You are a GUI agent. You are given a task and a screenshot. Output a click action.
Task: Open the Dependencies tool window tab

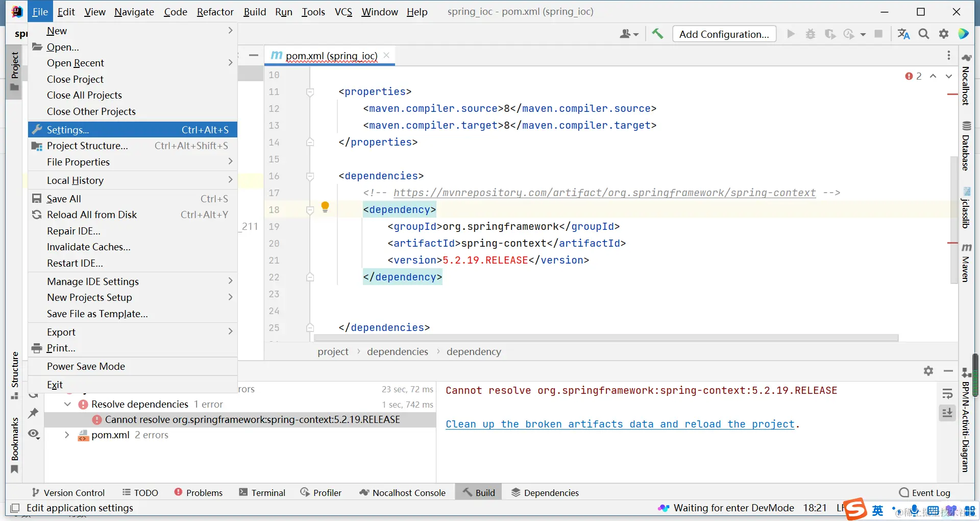click(x=545, y=492)
